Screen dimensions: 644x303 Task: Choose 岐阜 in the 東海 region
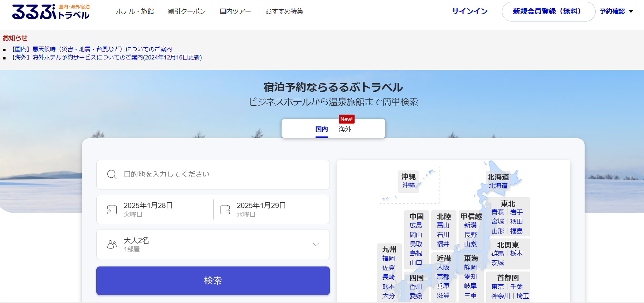[470, 286]
